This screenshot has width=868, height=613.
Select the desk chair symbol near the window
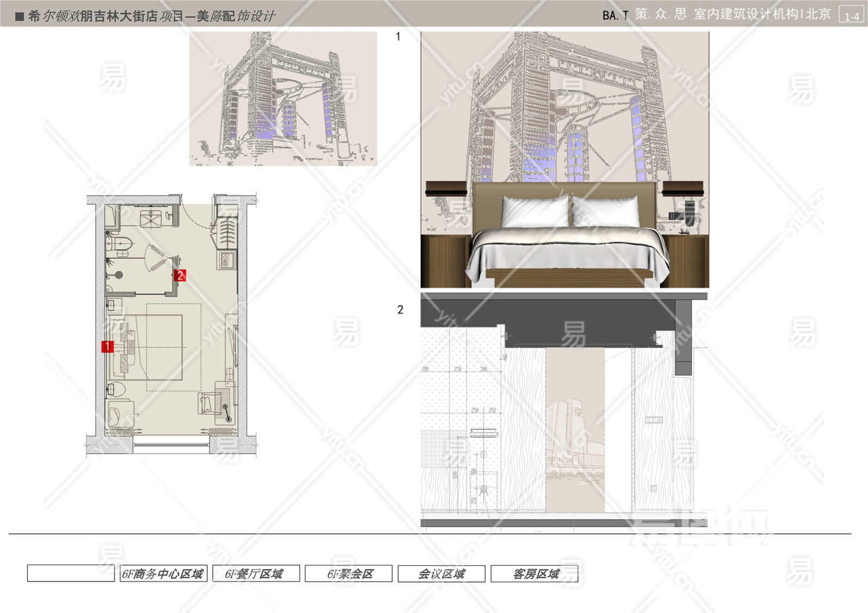pyautogui.click(x=208, y=403)
